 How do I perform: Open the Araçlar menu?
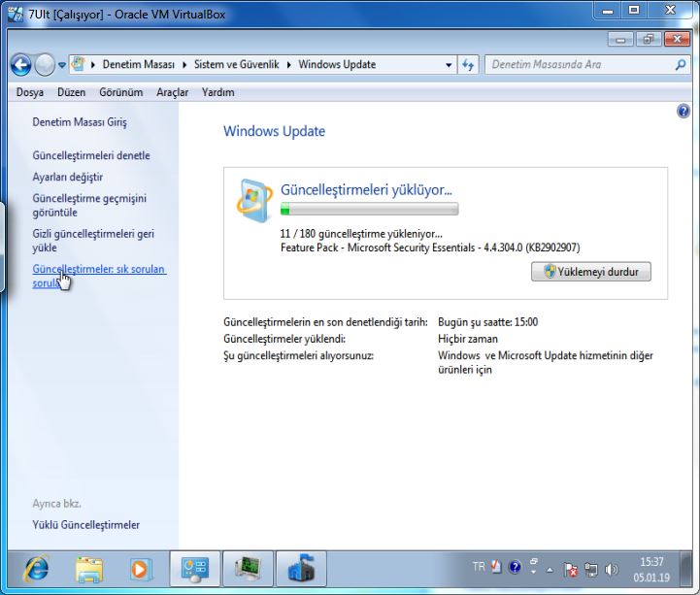(172, 92)
